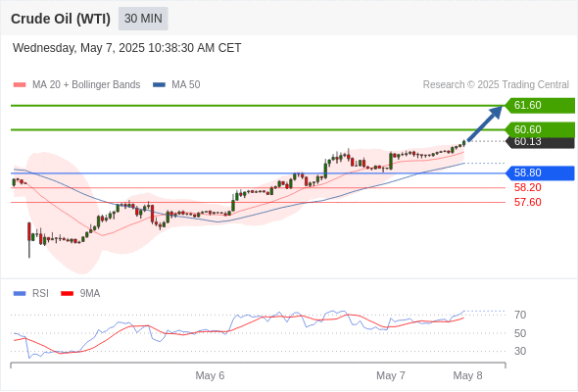Click the red 9MA legend swatch
This screenshot has width=578, height=392.
tap(67, 294)
